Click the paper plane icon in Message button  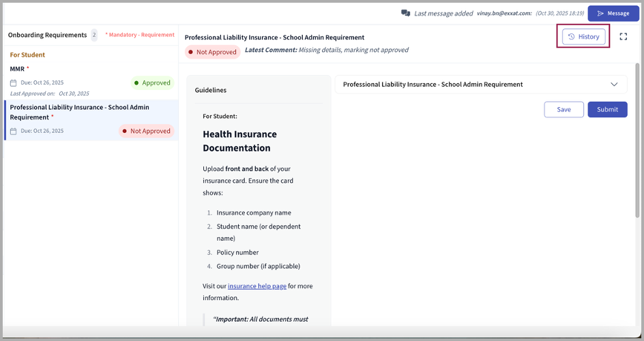[600, 13]
